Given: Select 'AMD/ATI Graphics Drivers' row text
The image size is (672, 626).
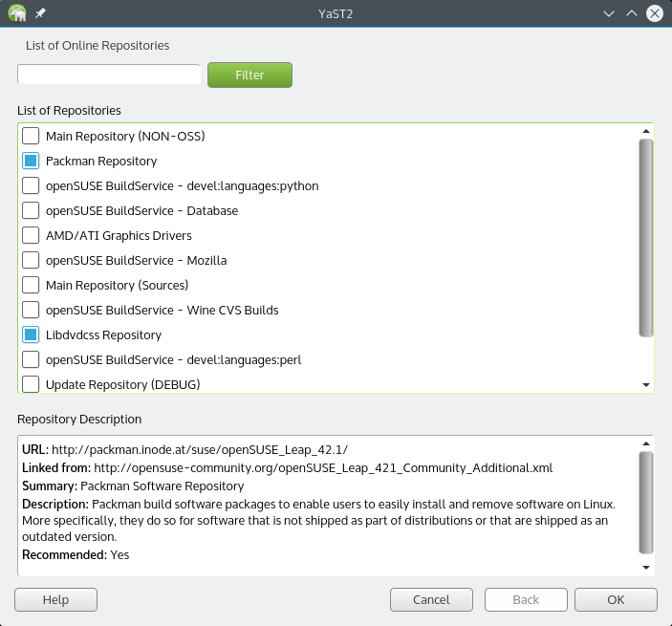Looking at the screenshot, I should pos(119,236).
